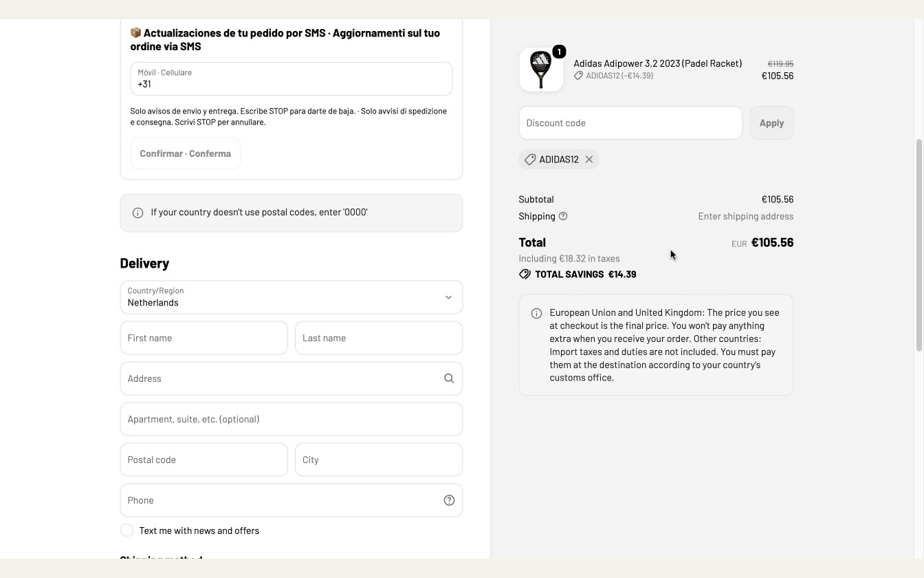Open the Country/Region dropdown

pos(291,297)
